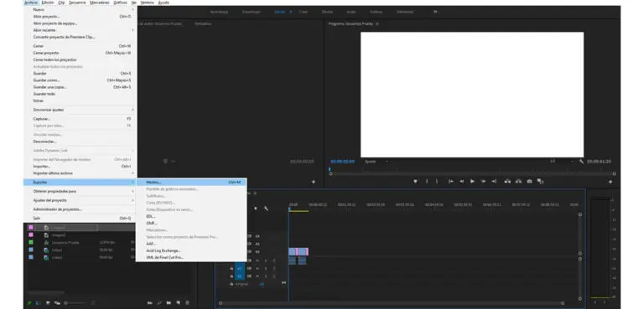Choose AAF... from the export submenu
The width and height of the screenshot is (644, 309).
point(191,244)
